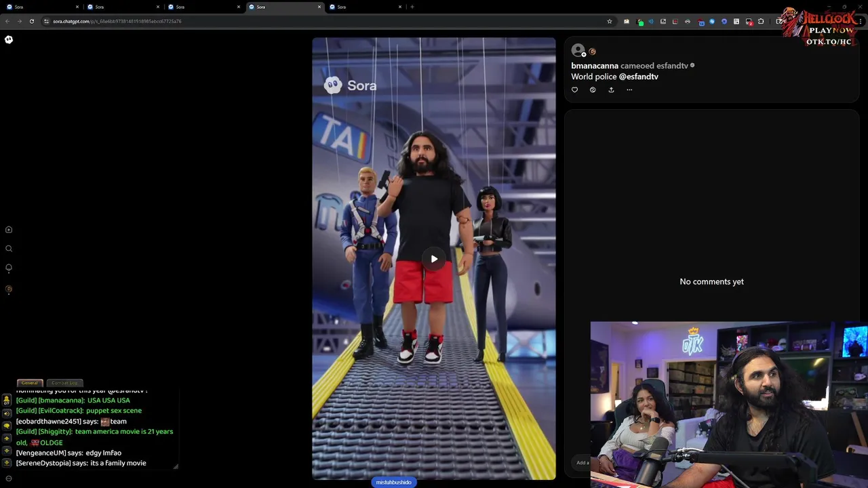Click the 'No comments yet' text
Image resolution: width=868 pixels, height=488 pixels.
pos(711,282)
